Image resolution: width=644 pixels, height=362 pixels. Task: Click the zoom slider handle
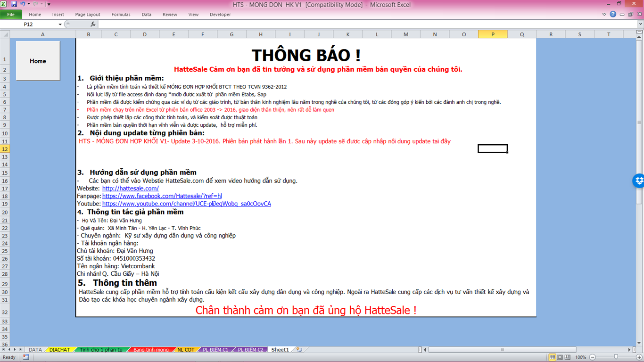click(x=616, y=357)
